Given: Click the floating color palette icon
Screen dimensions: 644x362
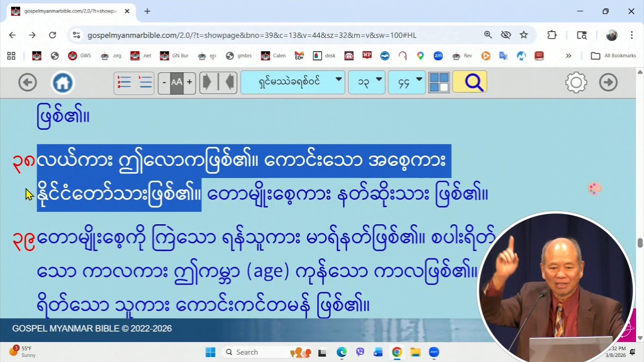Looking at the screenshot, I should point(595,189).
